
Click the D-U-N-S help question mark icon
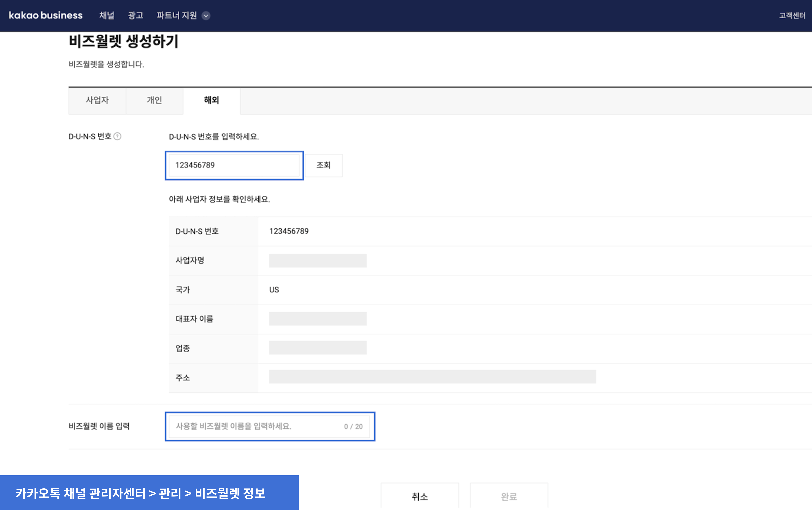coord(117,136)
